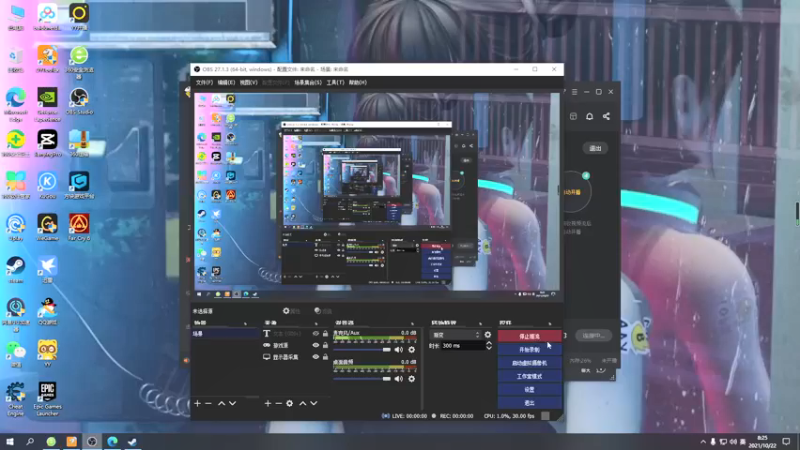Adjust 麦克风/Aux volume slider

coord(362,350)
